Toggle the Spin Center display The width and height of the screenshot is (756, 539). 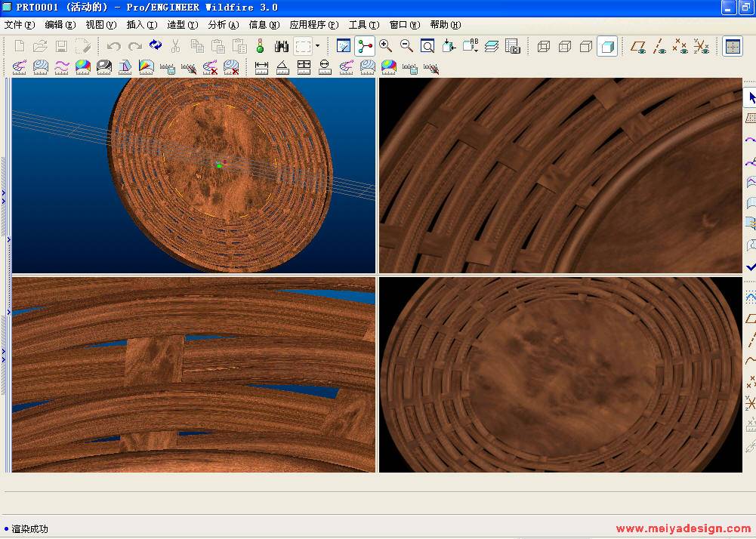coord(365,46)
